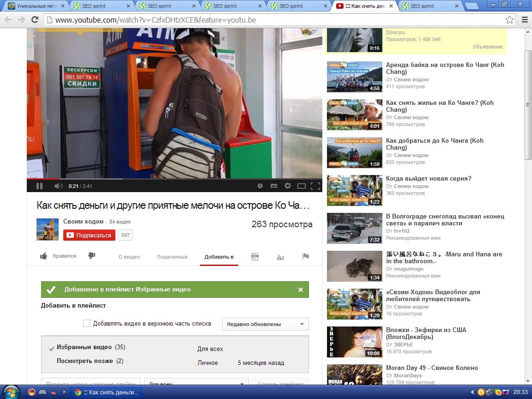Click the 263 просмотра view count
The height and width of the screenshot is (399, 532).
pyautogui.click(x=282, y=224)
